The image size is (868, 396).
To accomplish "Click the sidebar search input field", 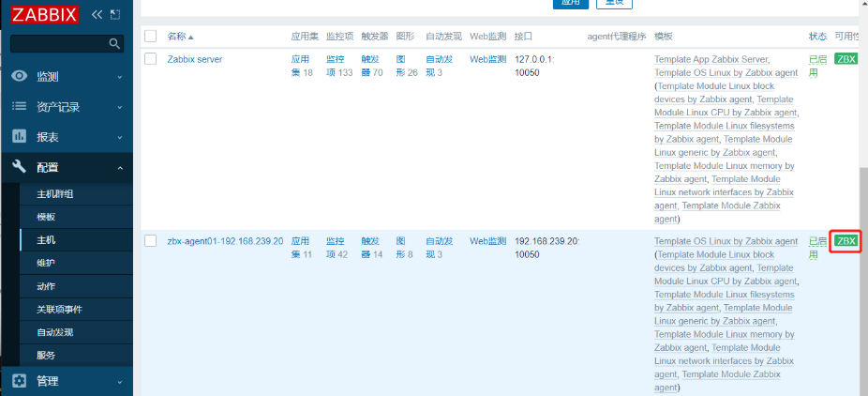I will pos(67,43).
